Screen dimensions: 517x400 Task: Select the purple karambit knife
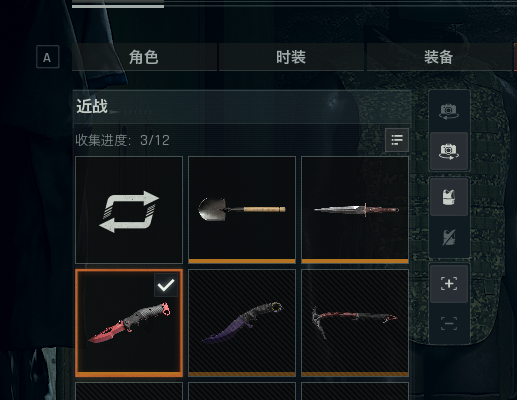pos(242,323)
